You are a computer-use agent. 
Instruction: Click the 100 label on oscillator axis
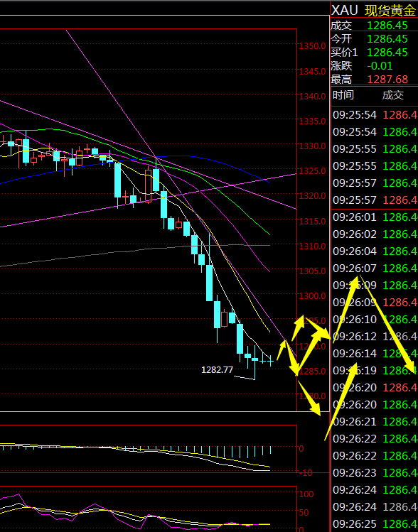coord(306,494)
